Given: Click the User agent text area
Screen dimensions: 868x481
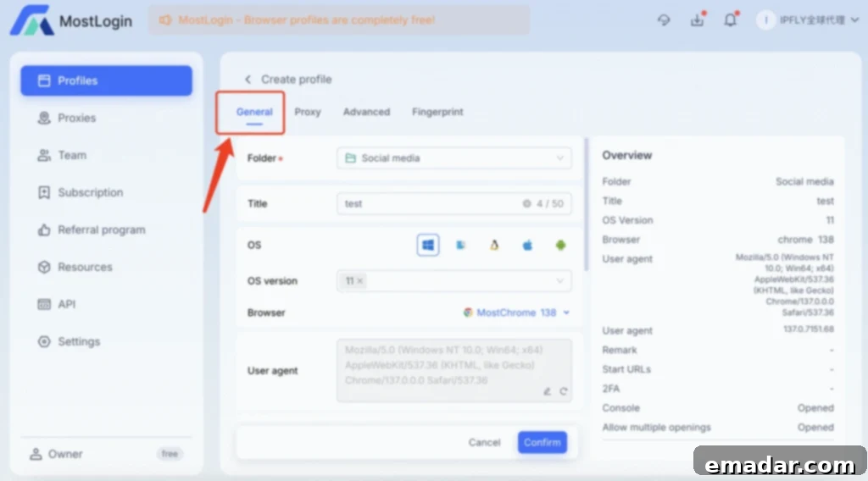Looking at the screenshot, I should click(x=454, y=370).
